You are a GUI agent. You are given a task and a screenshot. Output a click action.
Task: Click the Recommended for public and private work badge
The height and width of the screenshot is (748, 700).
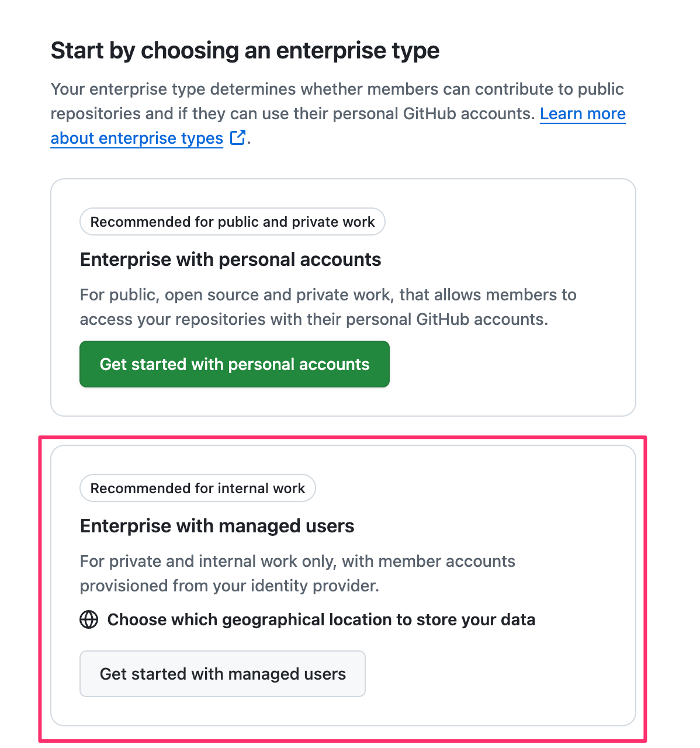coord(233,222)
